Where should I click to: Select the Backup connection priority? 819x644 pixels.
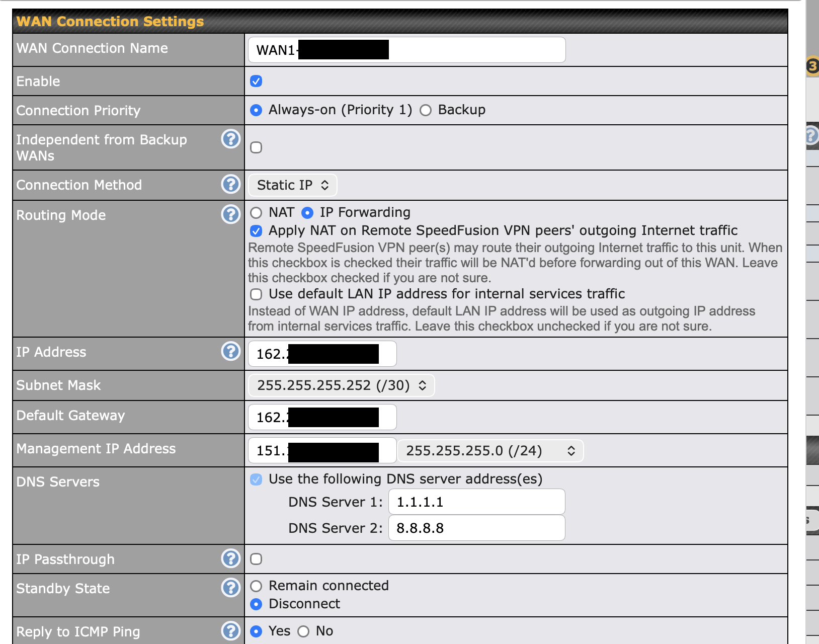point(426,110)
